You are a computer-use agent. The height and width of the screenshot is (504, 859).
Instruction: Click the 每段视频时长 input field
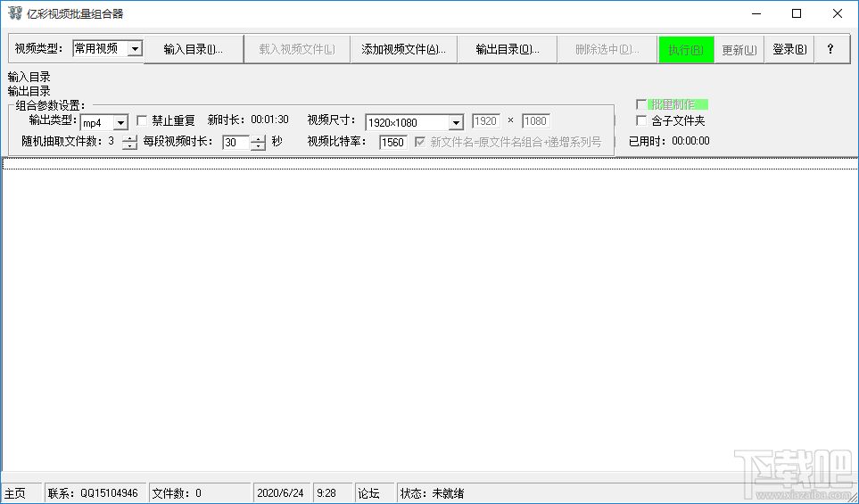coord(236,143)
